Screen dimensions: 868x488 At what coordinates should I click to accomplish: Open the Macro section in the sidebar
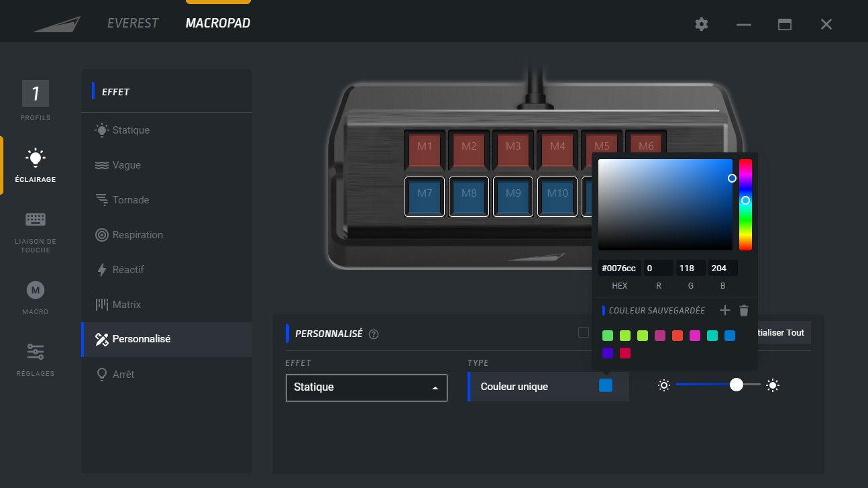[x=34, y=295]
